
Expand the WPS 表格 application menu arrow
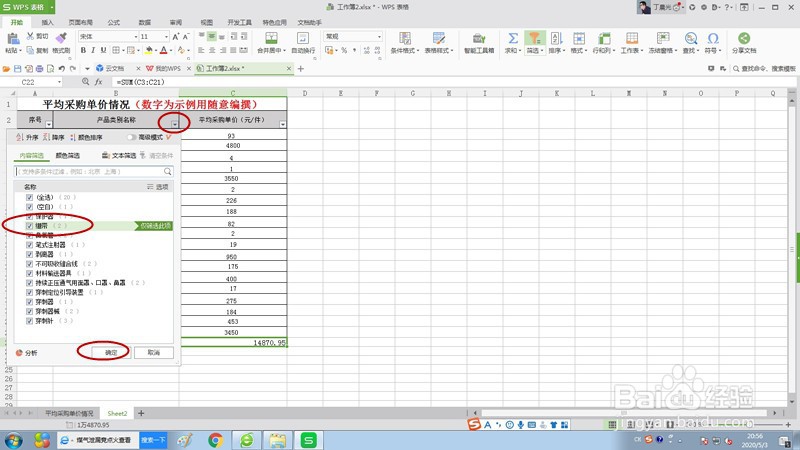pos(52,7)
